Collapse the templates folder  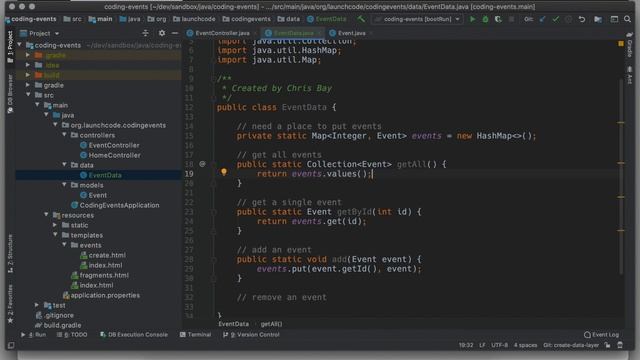(55, 235)
